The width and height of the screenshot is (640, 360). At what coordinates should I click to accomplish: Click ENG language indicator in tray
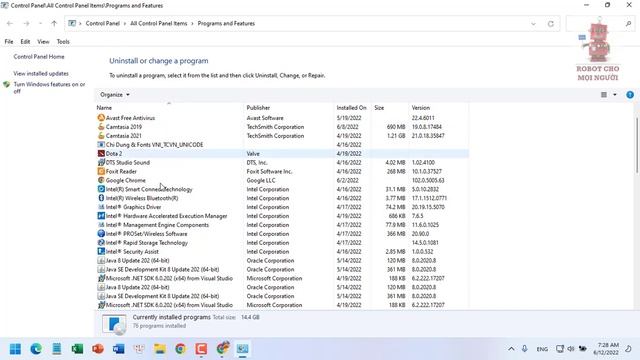click(x=542, y=349)
